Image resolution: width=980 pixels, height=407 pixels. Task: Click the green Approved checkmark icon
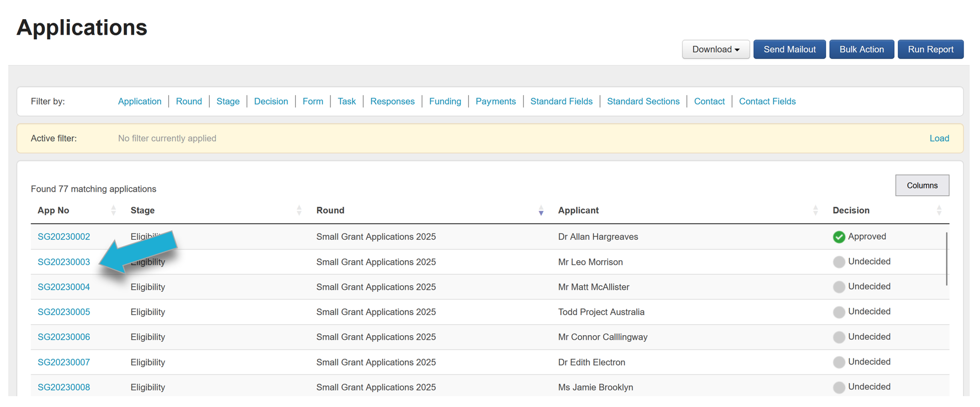point(839,237)
